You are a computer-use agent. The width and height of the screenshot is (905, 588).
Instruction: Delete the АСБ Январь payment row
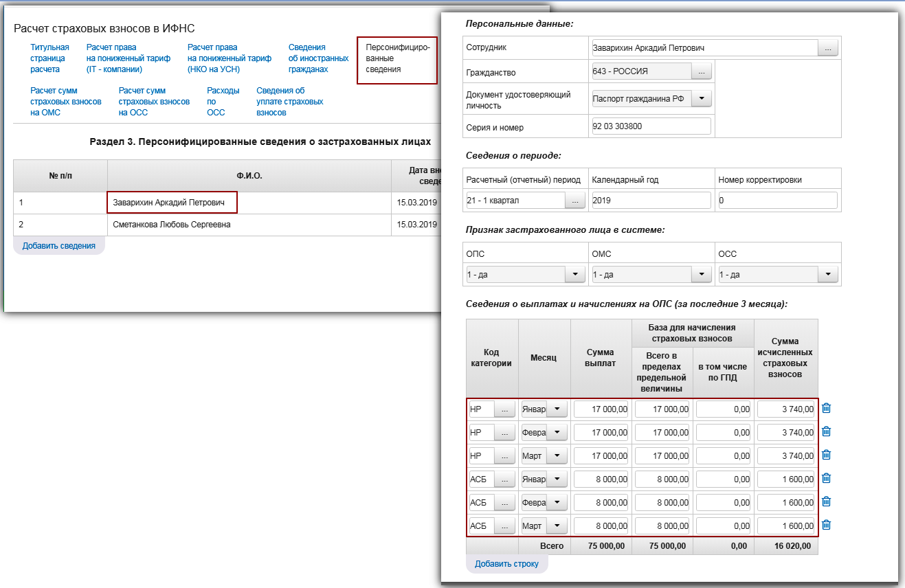click(827, 478)
